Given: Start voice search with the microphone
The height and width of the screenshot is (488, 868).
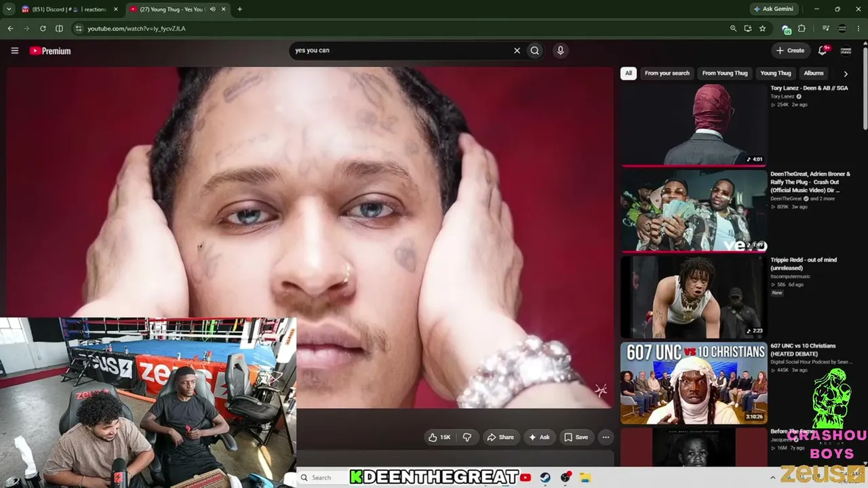Looking at the screenshot, I should (x=560, y=50).
